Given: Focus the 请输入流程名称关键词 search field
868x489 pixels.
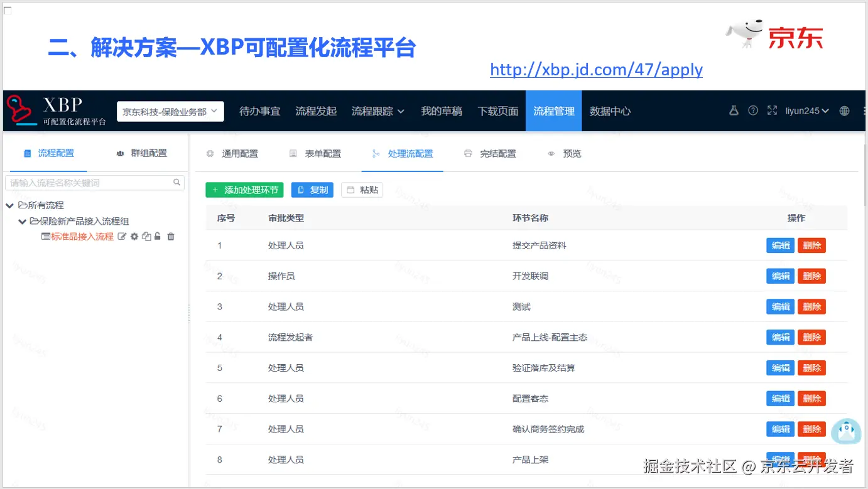Looking at the screenshot, I should click(95, 183).
